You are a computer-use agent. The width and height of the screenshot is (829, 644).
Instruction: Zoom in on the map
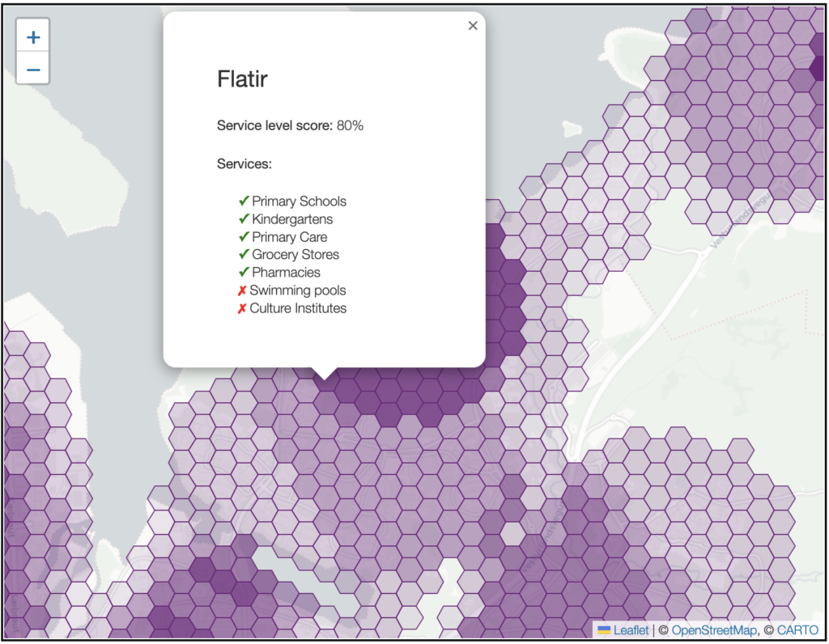pyautogui.click(x=33, y=37)
